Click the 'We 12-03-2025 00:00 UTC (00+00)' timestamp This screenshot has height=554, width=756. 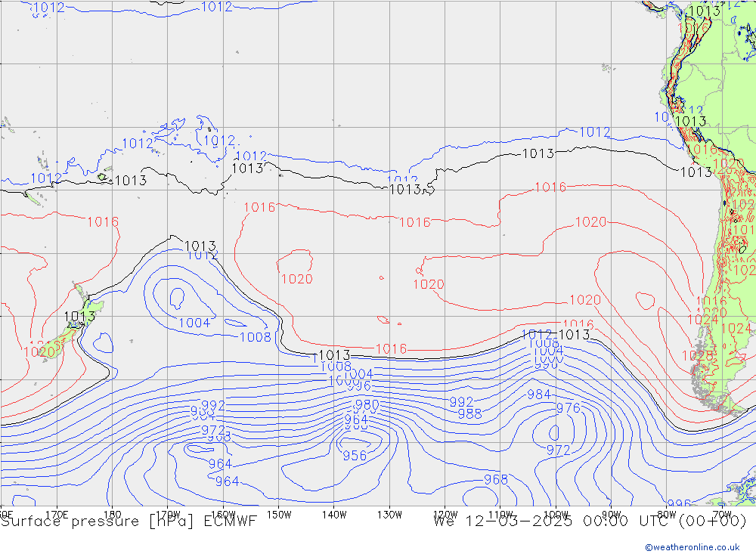point(590,522)
